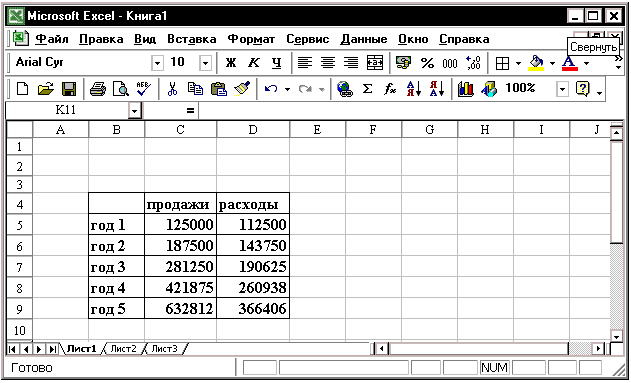Apply yellow fill color bucket
Viewport: 631px width, 383px height.
click(536, 63)
